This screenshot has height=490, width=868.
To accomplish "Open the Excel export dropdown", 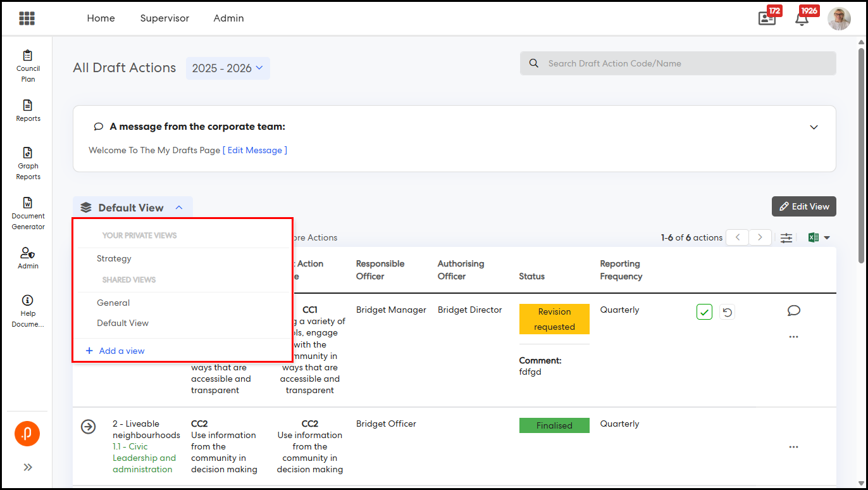I will [x=819, y=238].
